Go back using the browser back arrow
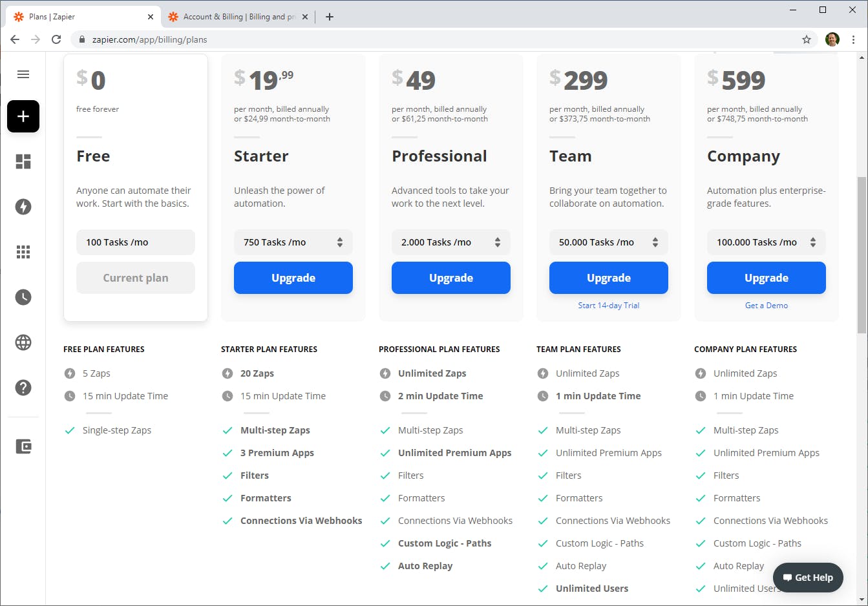 (x=15, y=39)
